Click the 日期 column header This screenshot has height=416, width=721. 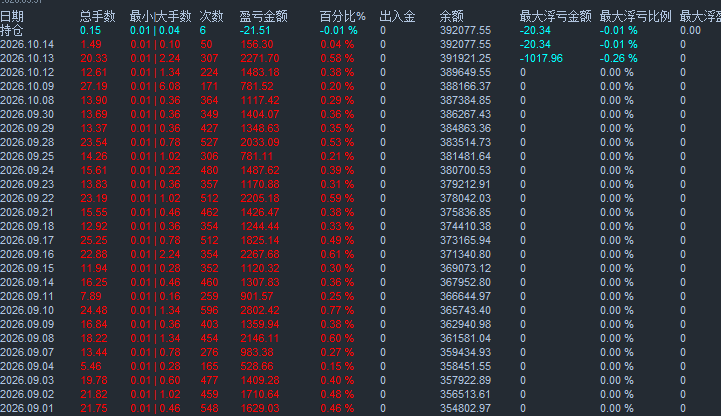(12, 17)
